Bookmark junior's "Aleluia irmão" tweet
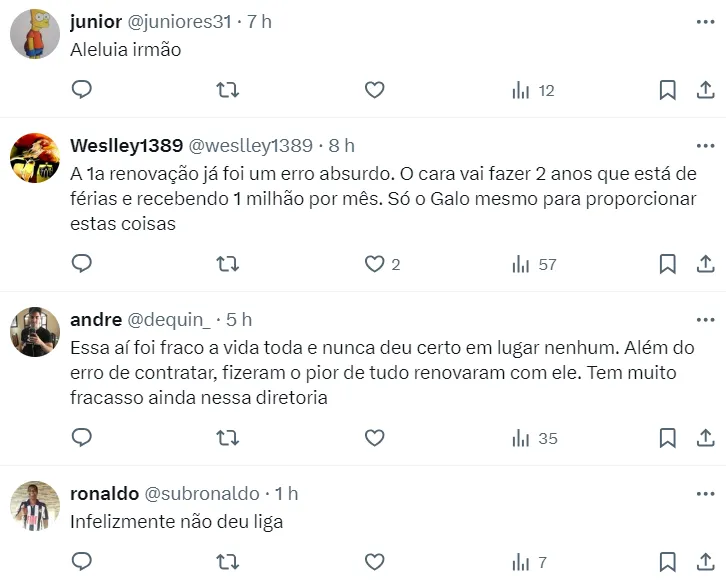This screenshot has height=586, width=726. point(667,91)
